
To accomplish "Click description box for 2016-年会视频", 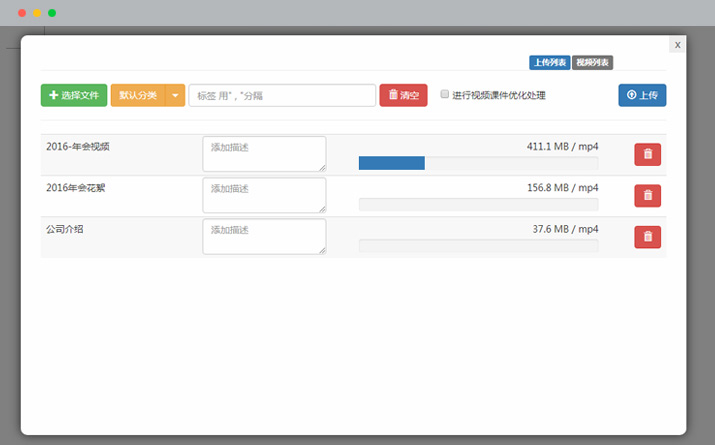I will pos(264,154).
